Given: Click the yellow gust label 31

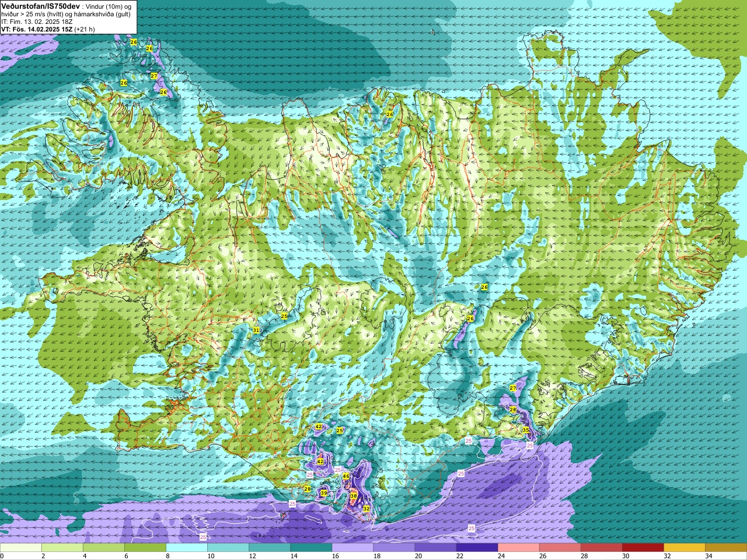Looking at the screenshot, I should click(x=256, y=330).
